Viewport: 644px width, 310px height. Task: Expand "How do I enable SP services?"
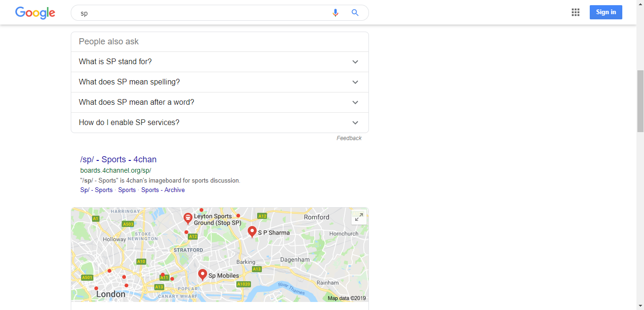click(x=219, y=123)
